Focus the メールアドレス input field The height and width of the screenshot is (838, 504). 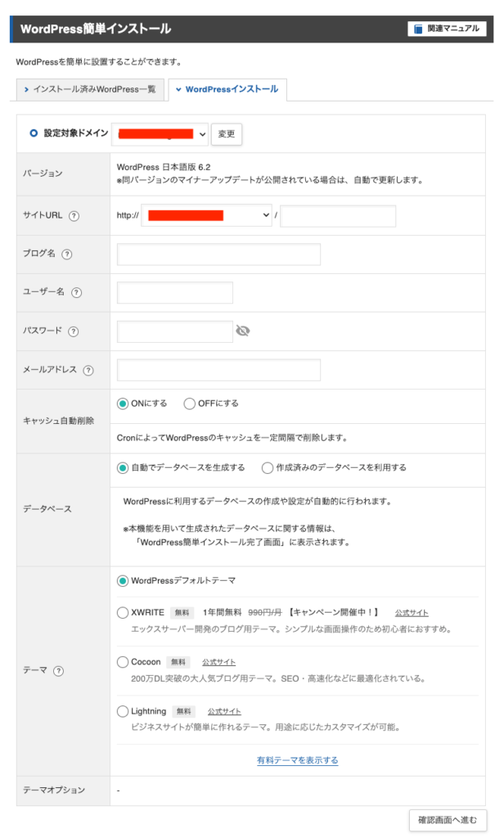click(x=218, y=370)
